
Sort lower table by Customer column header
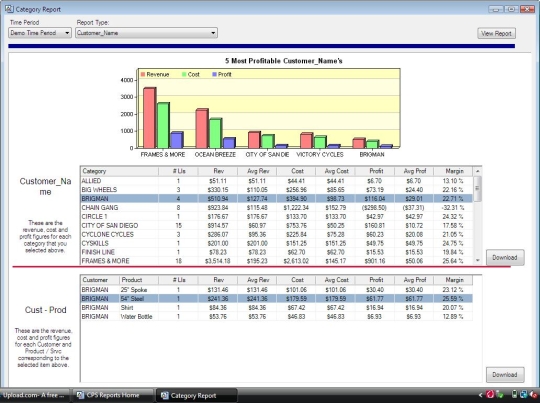(x=100, y=280)
